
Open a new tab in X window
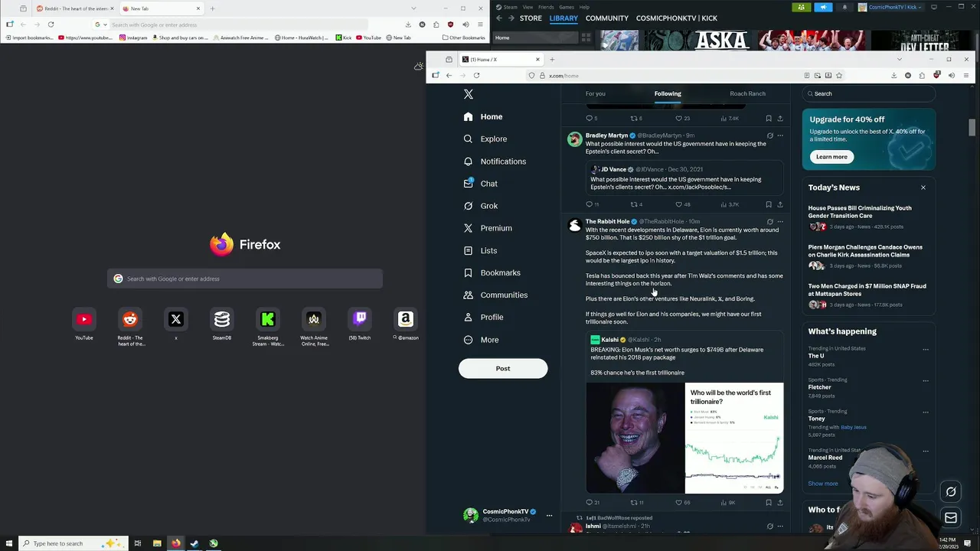(x=552, y=59)
